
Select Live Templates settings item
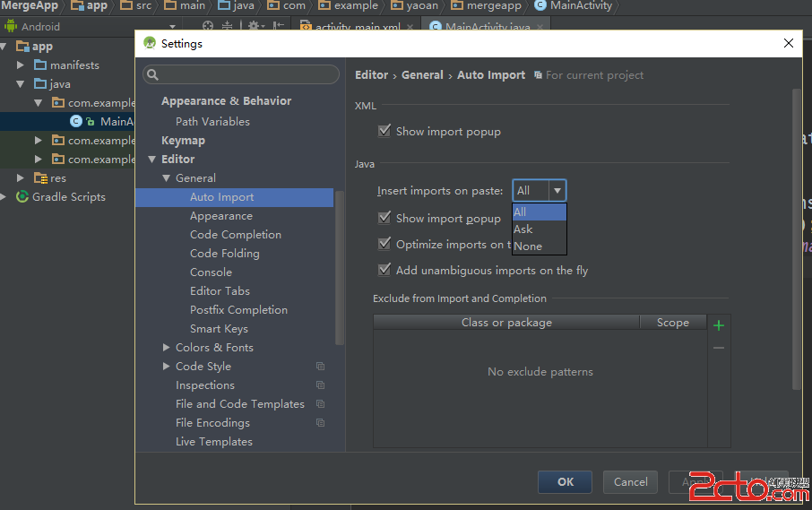pos(214,442)
